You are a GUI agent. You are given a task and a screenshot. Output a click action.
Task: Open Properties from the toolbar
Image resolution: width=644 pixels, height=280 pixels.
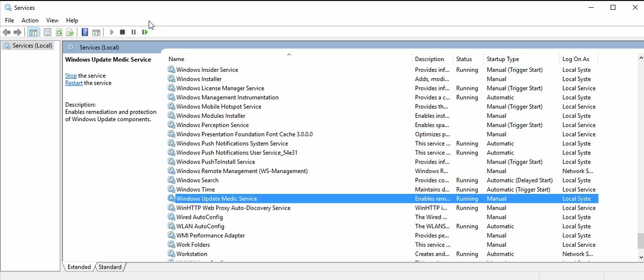pos(47,32)
